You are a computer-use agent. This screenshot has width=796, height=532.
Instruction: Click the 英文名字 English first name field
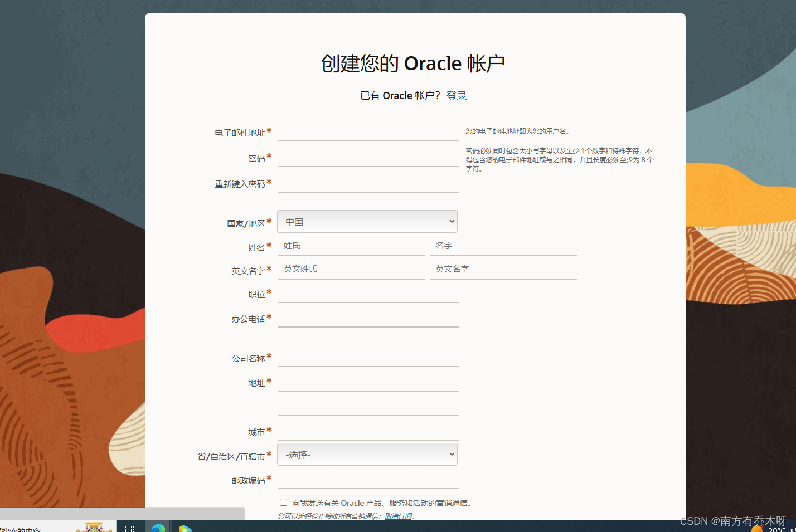pos(503,269)
